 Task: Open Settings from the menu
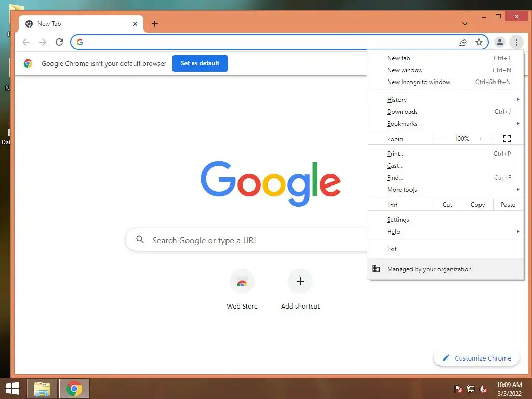coord(445,220)
